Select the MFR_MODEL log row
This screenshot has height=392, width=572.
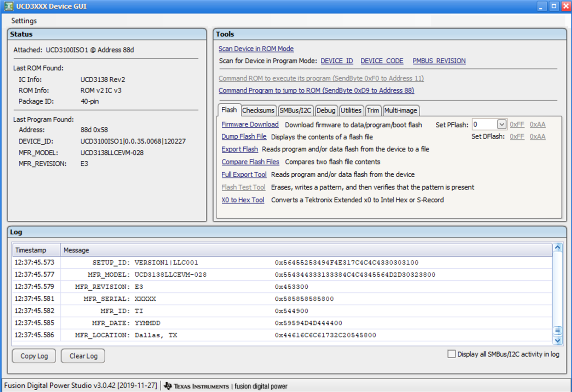pos(282,275)
